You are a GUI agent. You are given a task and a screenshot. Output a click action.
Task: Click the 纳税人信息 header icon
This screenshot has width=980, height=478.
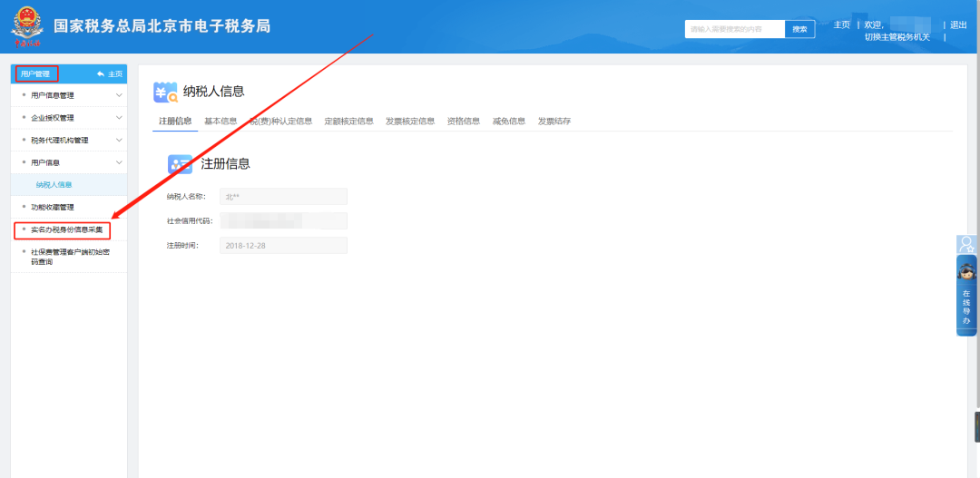click(x=165, y=92)
